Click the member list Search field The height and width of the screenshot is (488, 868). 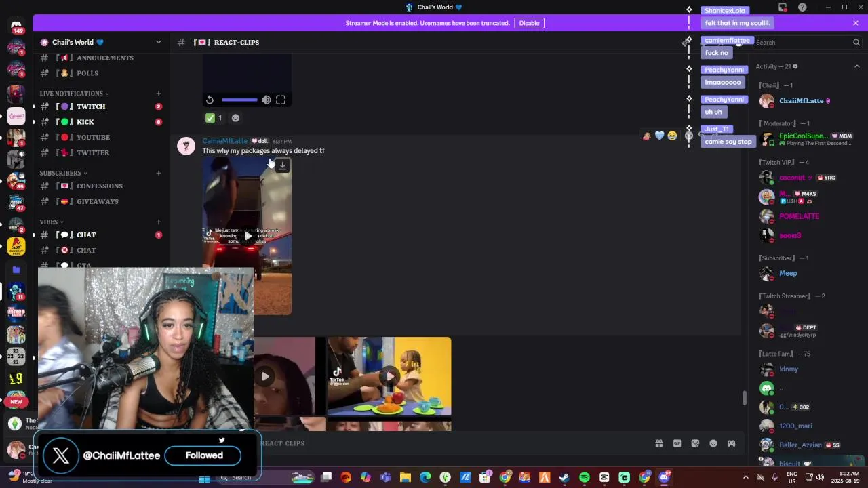click(x=807, y=42)
